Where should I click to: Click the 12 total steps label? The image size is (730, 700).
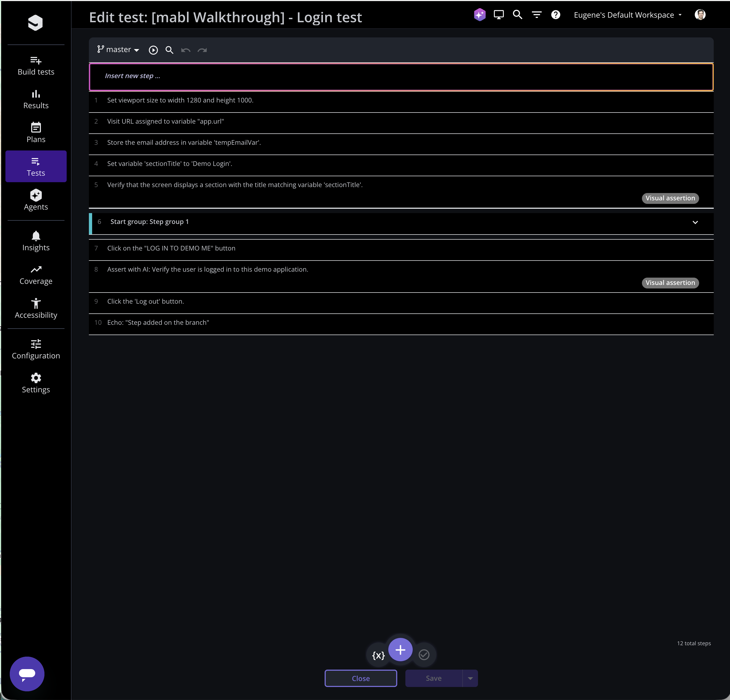(693, 643)
